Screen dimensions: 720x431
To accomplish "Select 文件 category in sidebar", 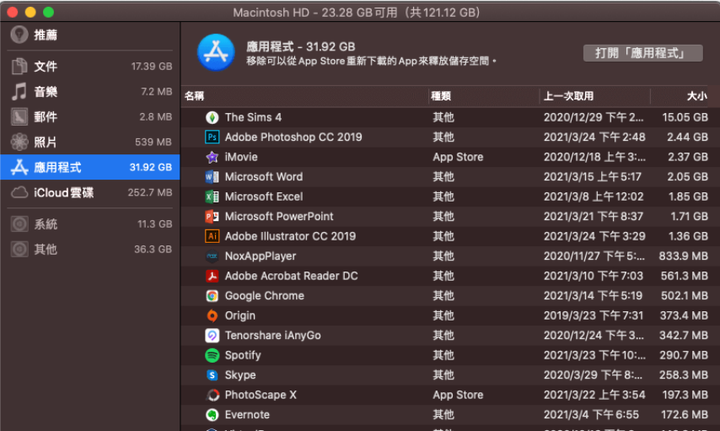I will [x=90, y=67].
